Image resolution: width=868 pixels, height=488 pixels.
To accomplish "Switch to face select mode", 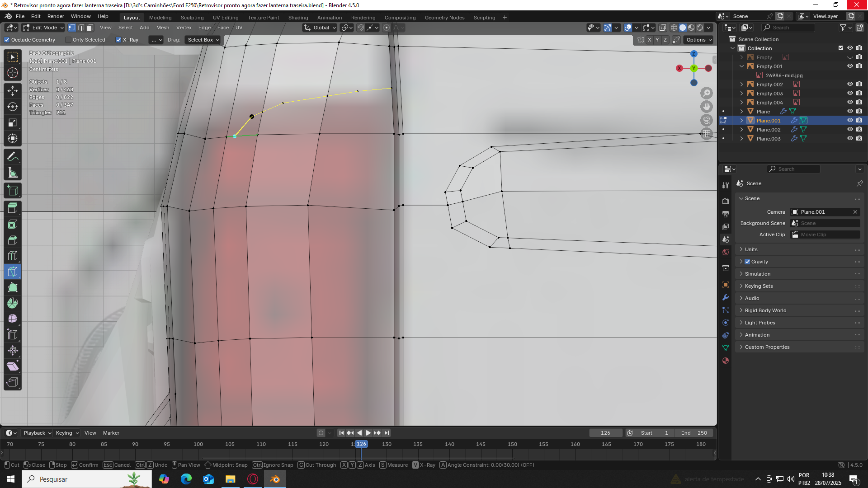I will coord(90,28).
